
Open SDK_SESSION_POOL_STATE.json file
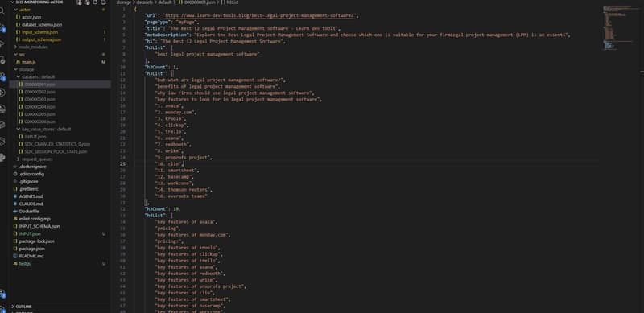pos(56,151)
